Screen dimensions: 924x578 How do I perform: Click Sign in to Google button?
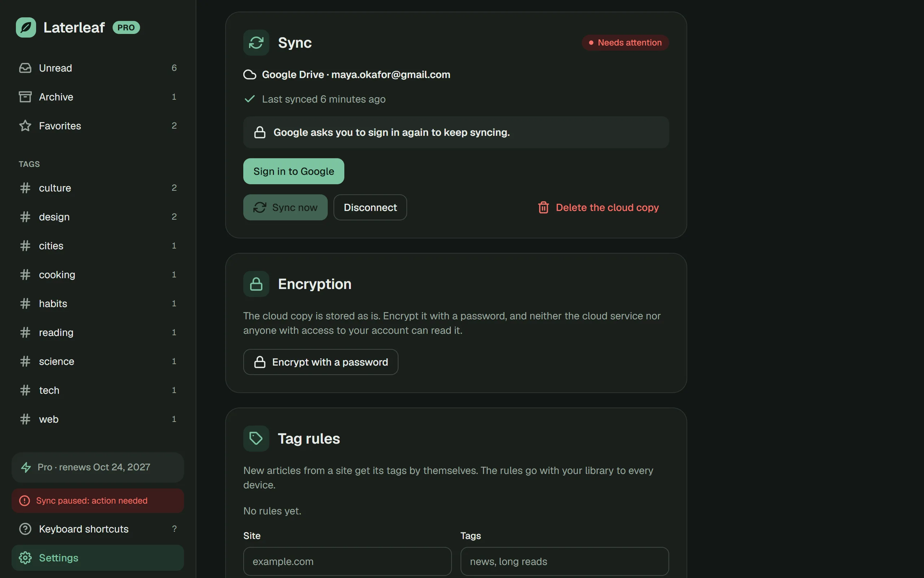coord(293,171)
